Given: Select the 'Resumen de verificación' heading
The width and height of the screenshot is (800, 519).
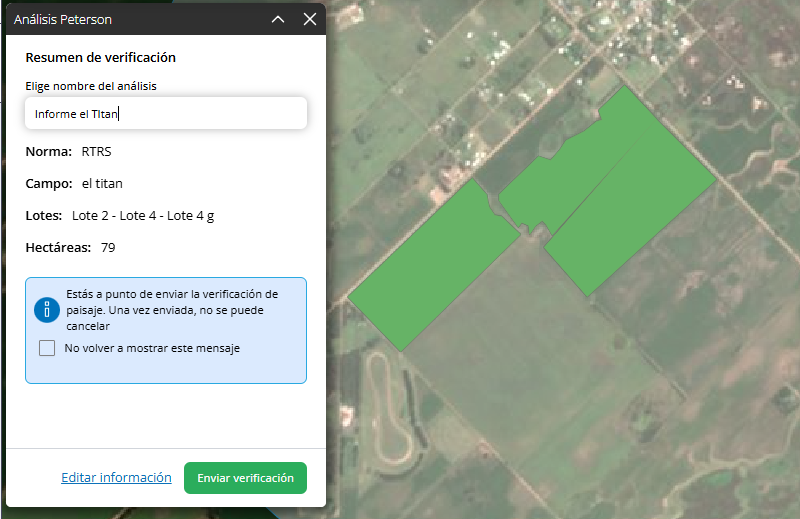Looking at the screenshot, I should (101, 58).
